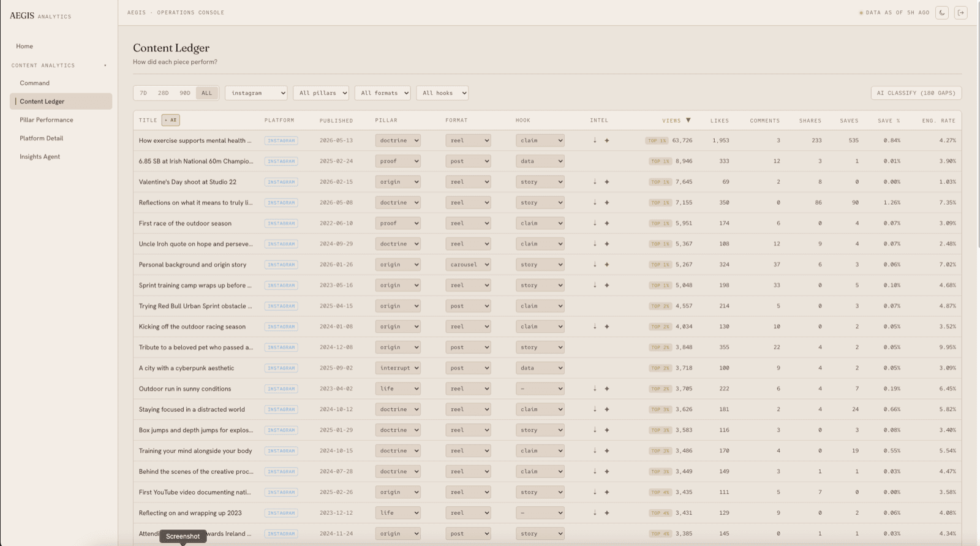Click down-arrow icon in 'Sprint training camp' row

(x=595, y=285)
